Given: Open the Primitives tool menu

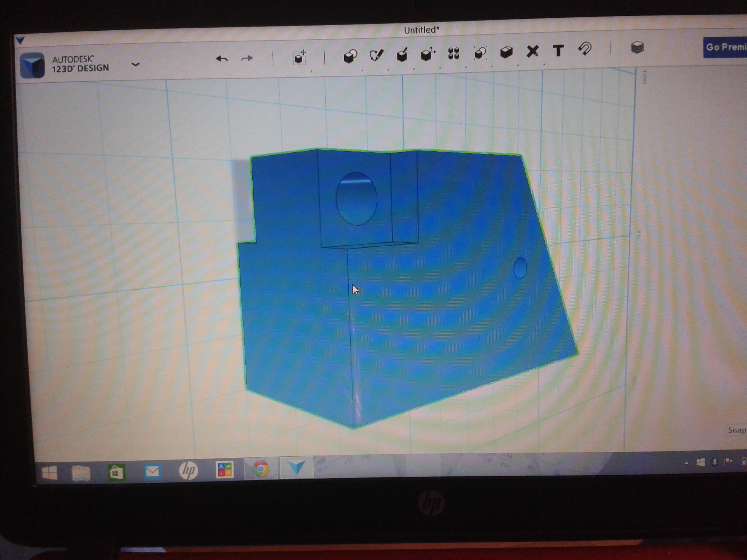Looking at the screenshot, I should click(350, 56).
